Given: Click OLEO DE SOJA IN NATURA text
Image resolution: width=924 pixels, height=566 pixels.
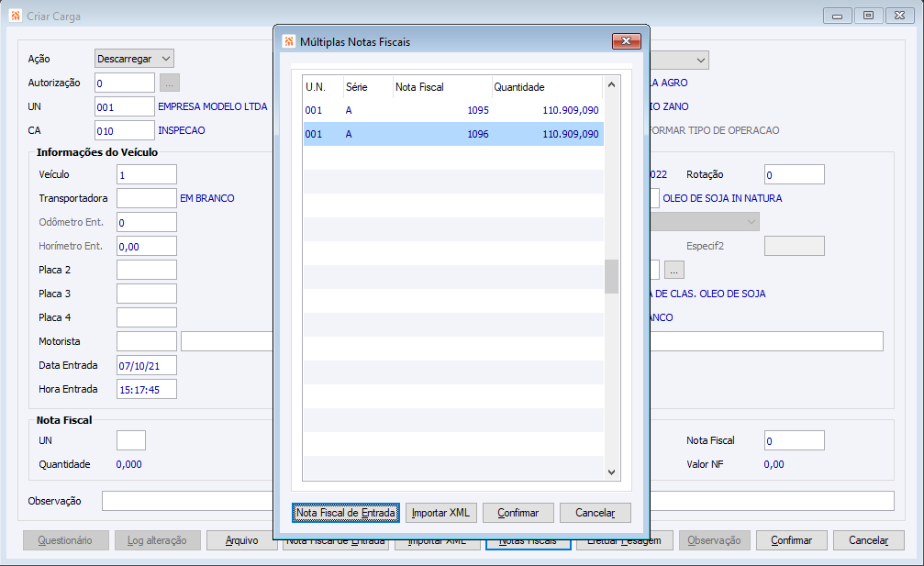Looking at the screenshot, I should click(x=722, y=198).
